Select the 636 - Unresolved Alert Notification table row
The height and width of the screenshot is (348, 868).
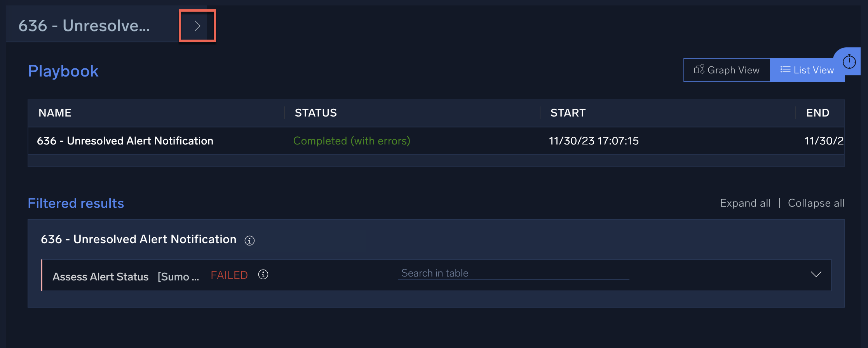coord(125,141)
